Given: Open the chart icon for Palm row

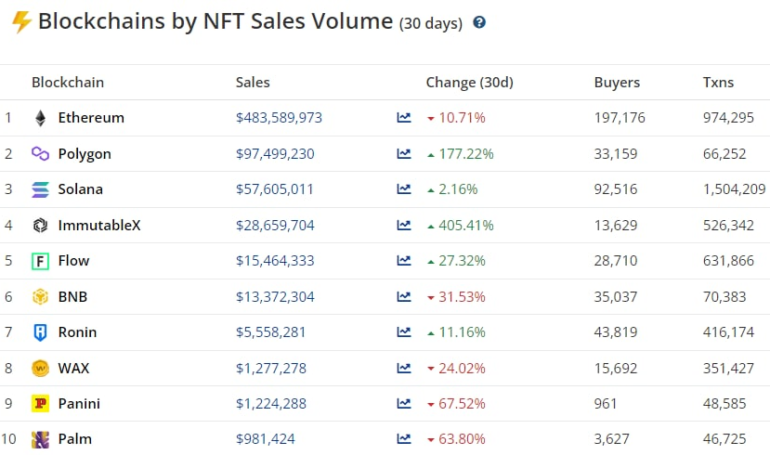Looking at the screenshot, I should [404, 439].
